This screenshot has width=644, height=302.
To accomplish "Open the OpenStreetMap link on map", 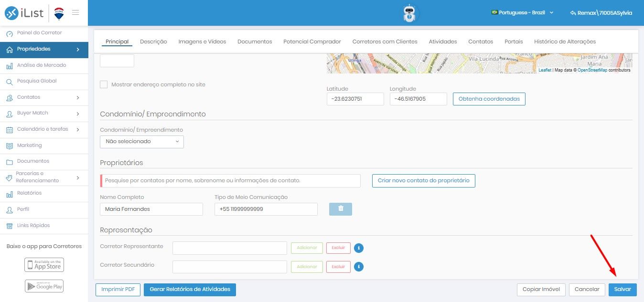I will pos(592,70).
